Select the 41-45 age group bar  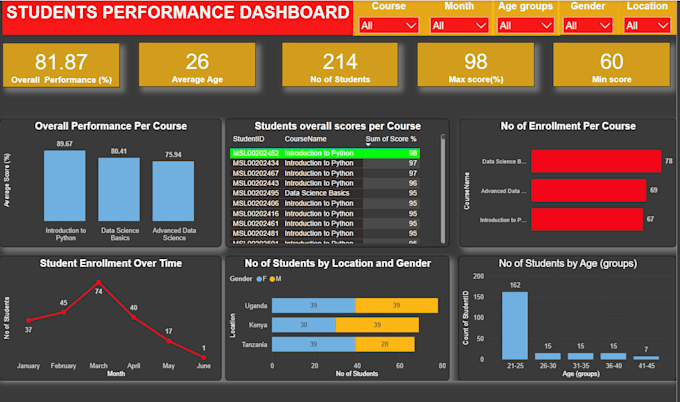pyautogui.click(x=646, y=358)
